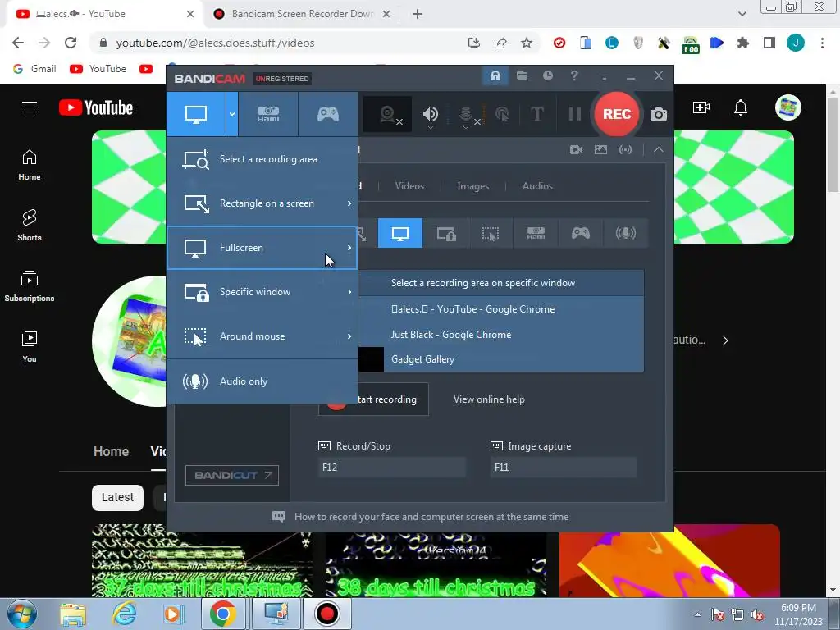
Task: Click the video camera icon in panel header
Action: [577, 150]
